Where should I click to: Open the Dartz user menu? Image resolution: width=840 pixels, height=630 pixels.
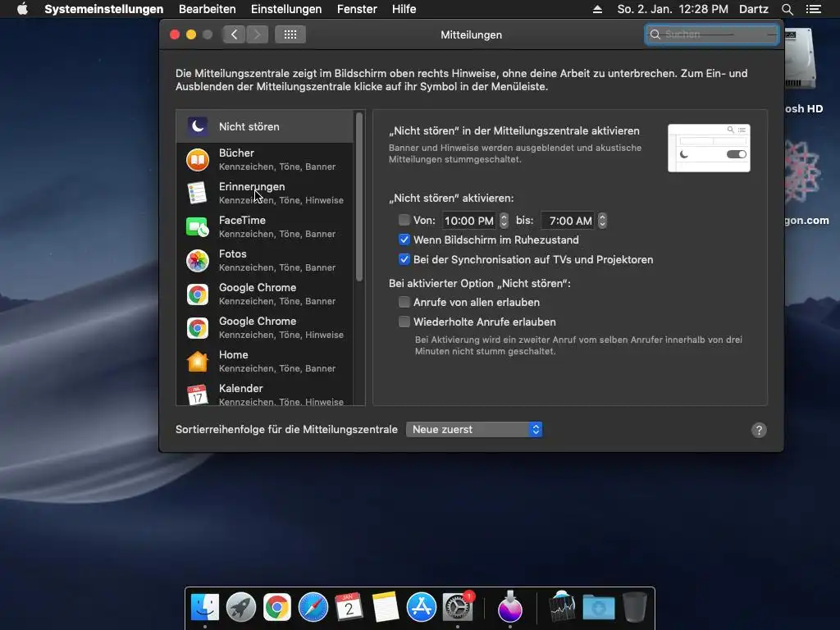tap(753, 9)
